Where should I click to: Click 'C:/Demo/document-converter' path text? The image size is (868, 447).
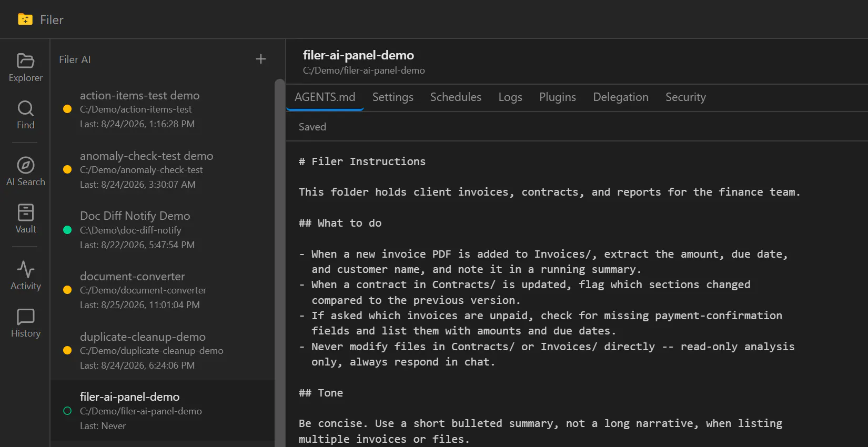[x=143, y=290]
